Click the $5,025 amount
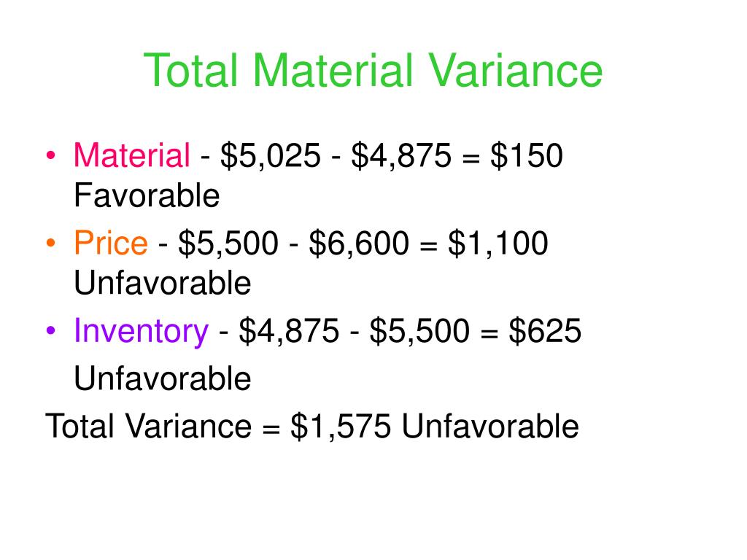 pos(270,156)
